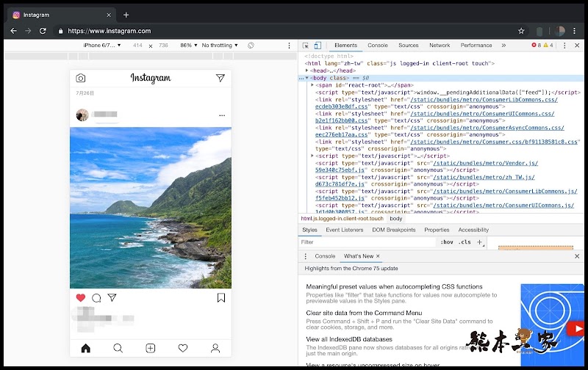The height and width of the screenshot is (370, 588).
Task: Switch to the Elements tab
Action: [345, 46]
